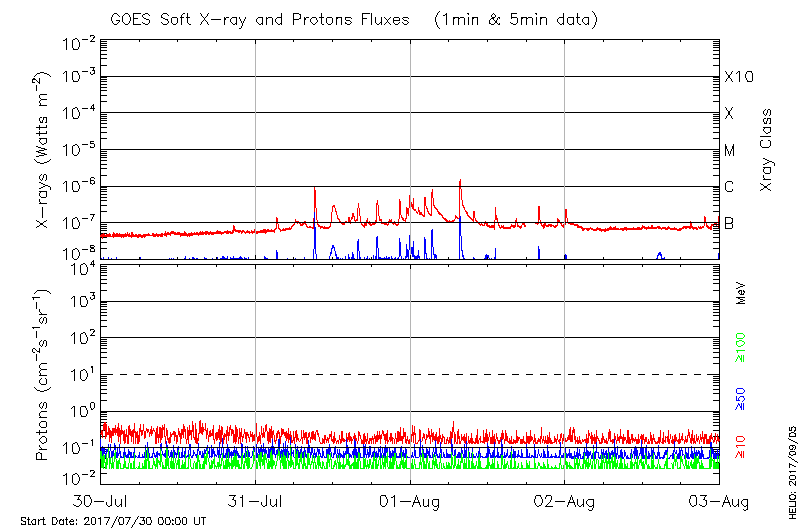Click the 02-Aug date tick label
This screenshot has width=800, height=530.
click(x=564, y=499)
